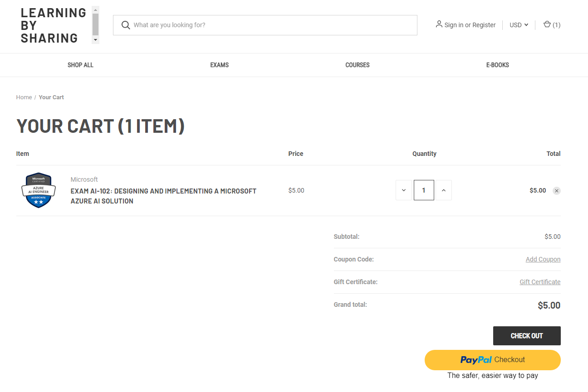This screenshot has width=588, height=392.
Task: Click the logo scrollbar up arrow
Action: (95, 10)
